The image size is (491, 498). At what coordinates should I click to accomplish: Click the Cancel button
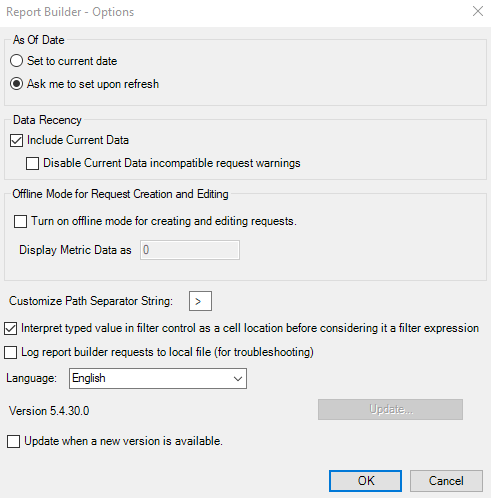click(446, 481)
